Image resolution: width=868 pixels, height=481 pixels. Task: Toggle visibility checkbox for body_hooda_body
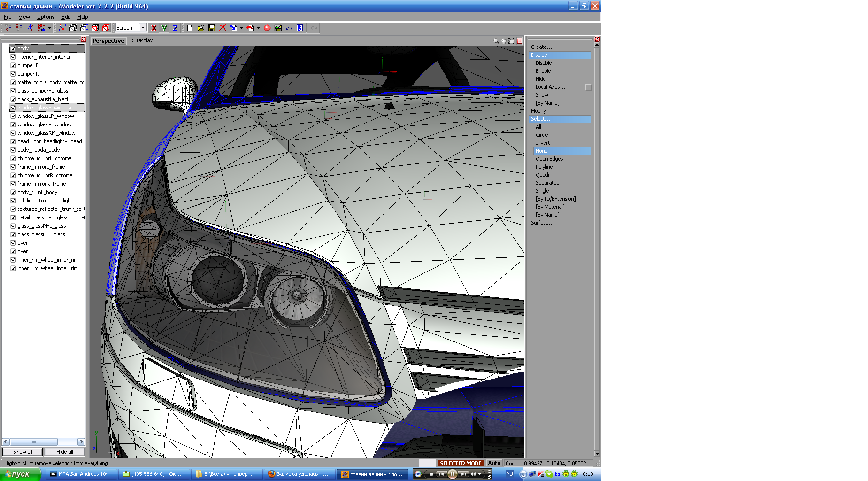pos(13,150)
